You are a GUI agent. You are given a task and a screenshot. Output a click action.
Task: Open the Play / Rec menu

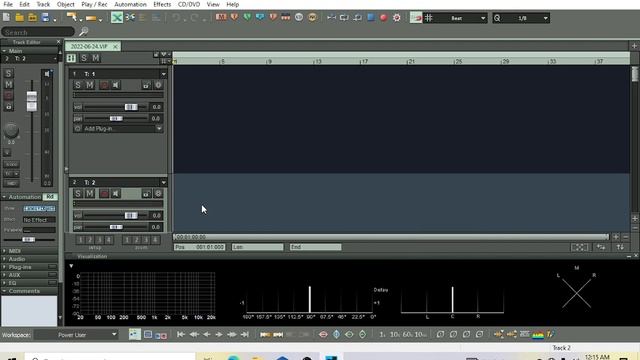point(94,4)
